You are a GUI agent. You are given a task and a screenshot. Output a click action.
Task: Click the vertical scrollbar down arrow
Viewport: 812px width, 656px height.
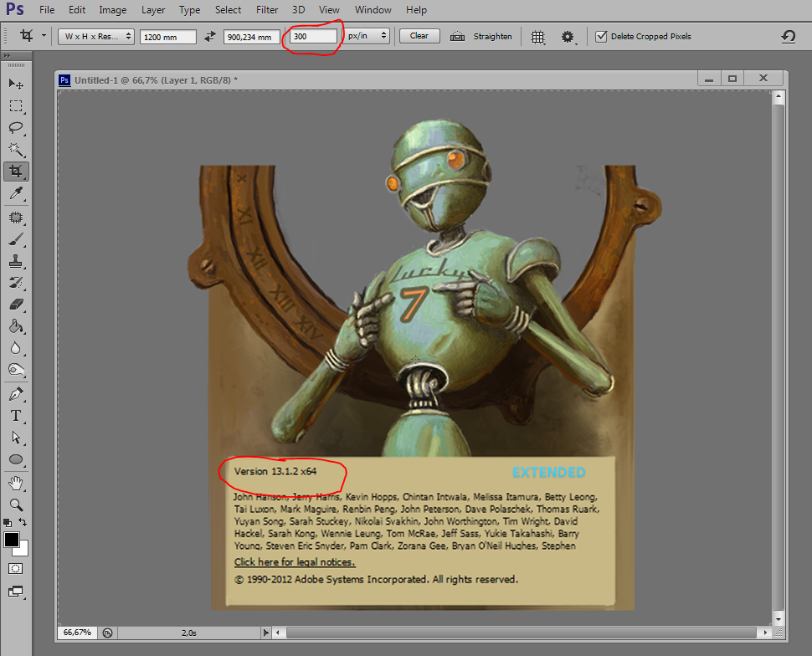pos(778,618)
